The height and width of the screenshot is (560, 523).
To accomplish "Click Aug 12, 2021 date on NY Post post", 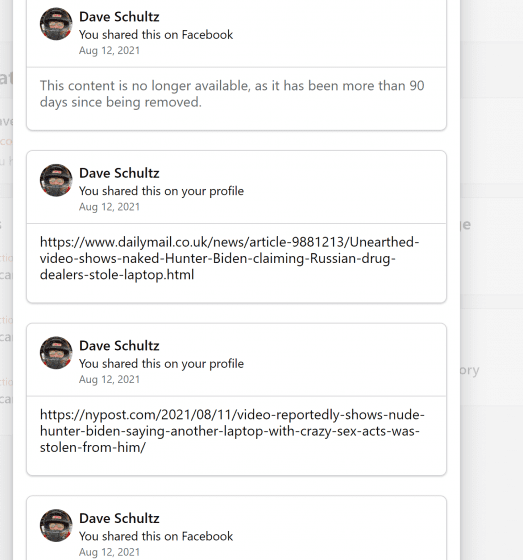I will click(x=109, y=379).
